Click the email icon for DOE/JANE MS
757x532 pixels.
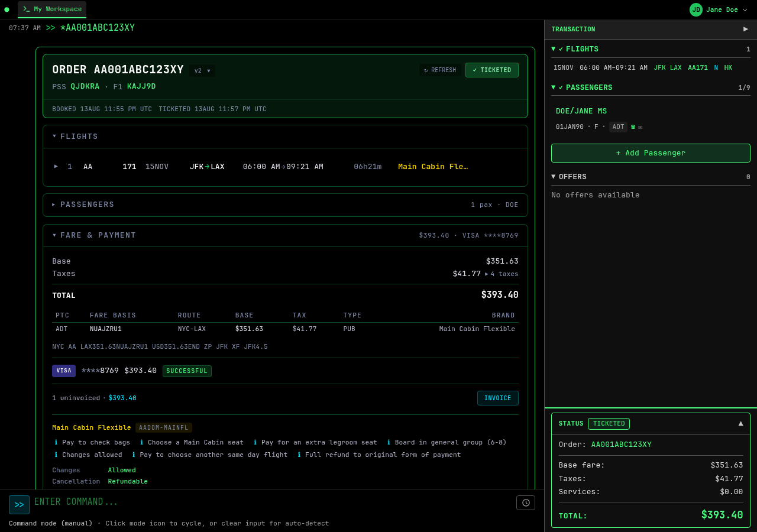point(640,127)
